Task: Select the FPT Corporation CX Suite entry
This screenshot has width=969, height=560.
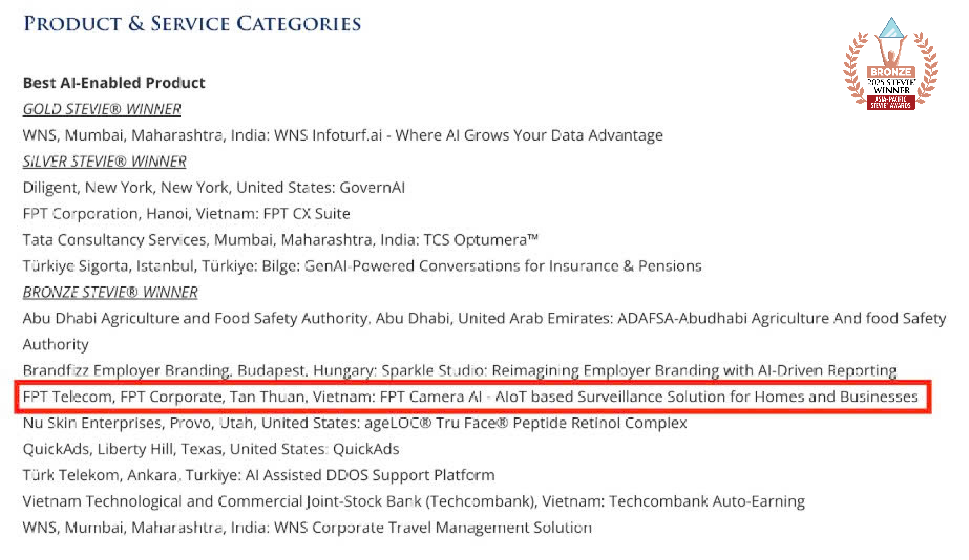Action: (187, 214)
